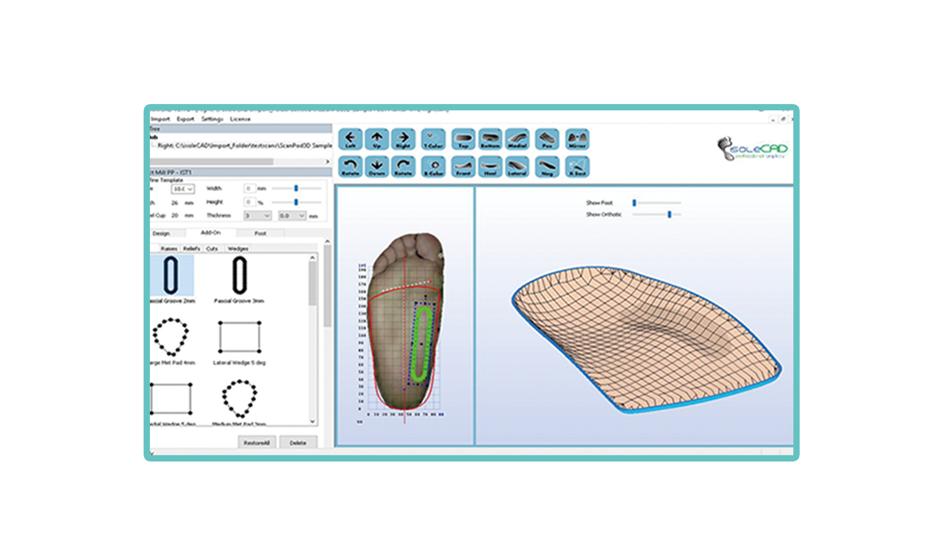The height and width of the screenshot is (560, 934).
Task: Open the Wedges sub-tab
Action: (238, 249)
